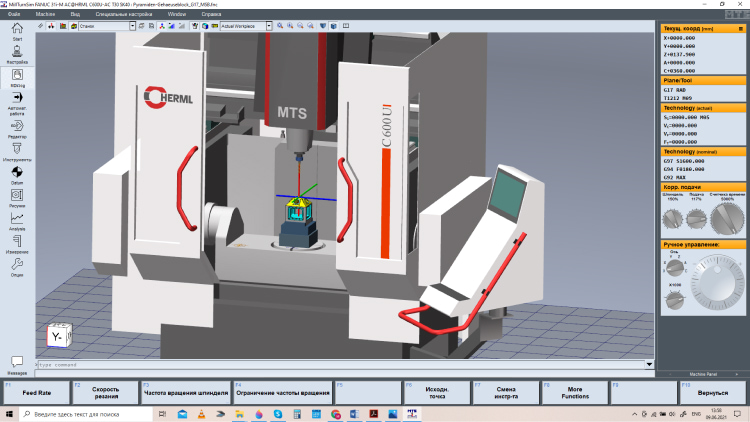Open the command history dropdown arrow
The image size is (750, 422).
point(649,365)
